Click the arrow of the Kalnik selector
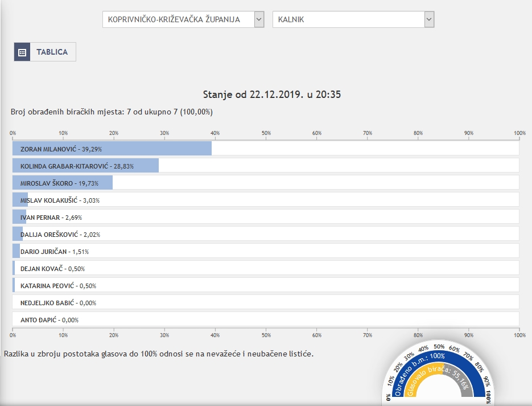The image size is (532, 406). click(429, 19)
